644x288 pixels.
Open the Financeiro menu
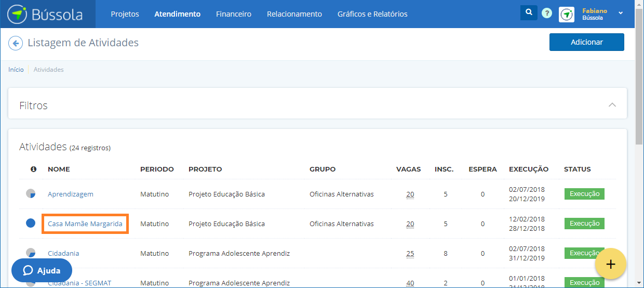tap(234, 14)
